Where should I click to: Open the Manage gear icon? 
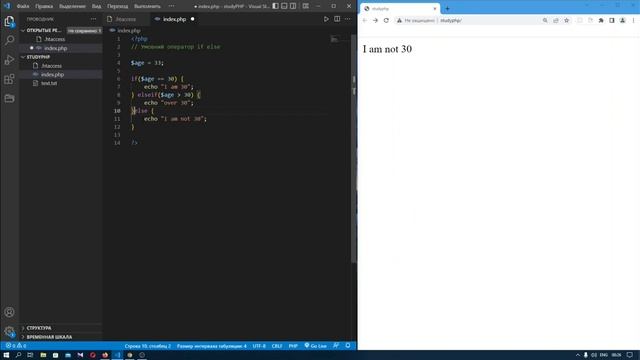[x=9, y=331]
